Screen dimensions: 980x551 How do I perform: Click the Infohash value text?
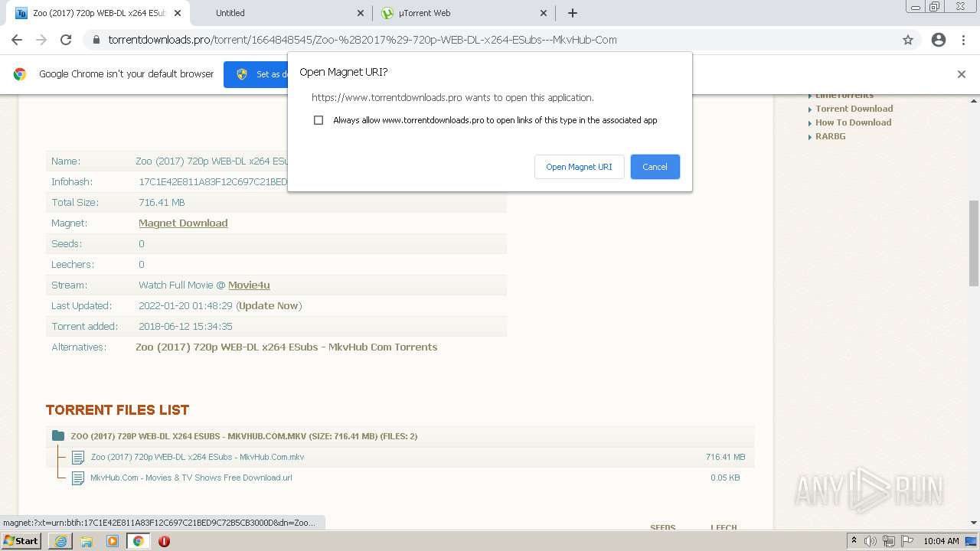pyautogui.click(x=213, y=182)
